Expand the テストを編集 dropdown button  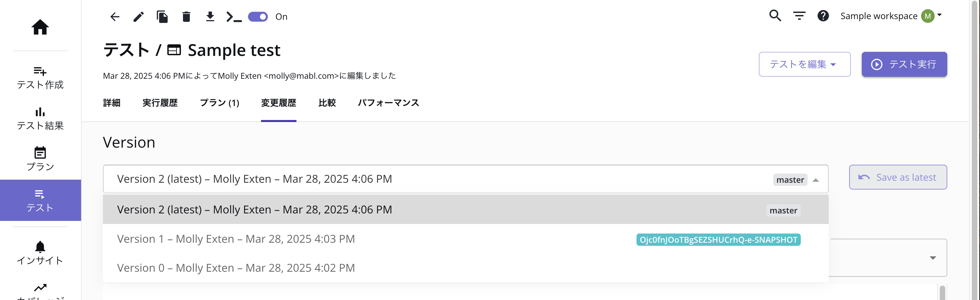[x=804, y=64]
